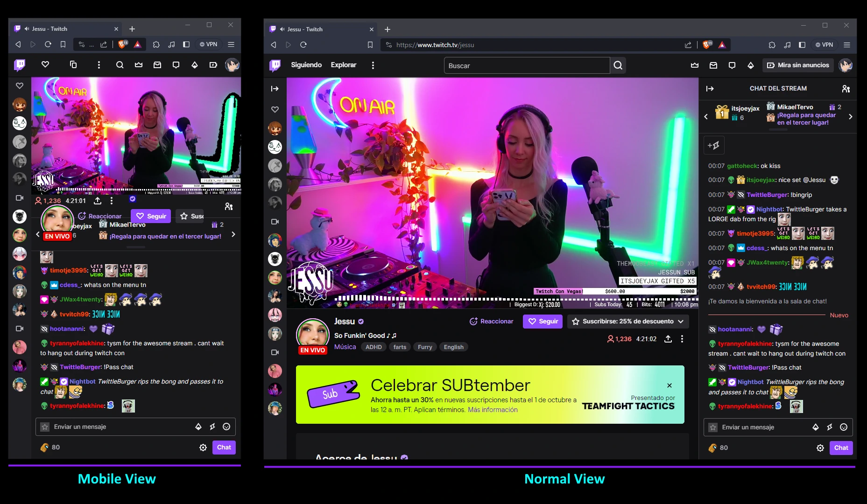Toggle Seguir follow button in Mobile View
The image size is (867, 504).
click(151, 216)
